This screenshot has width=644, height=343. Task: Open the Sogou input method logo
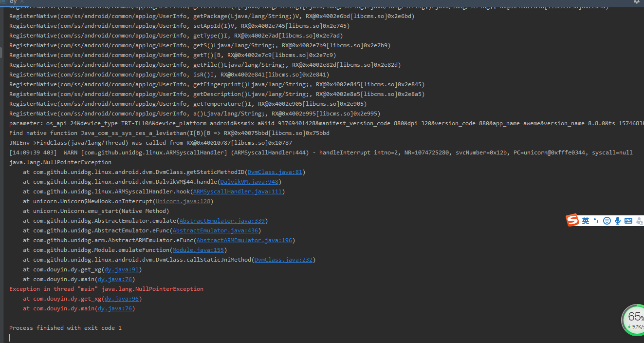572,220
